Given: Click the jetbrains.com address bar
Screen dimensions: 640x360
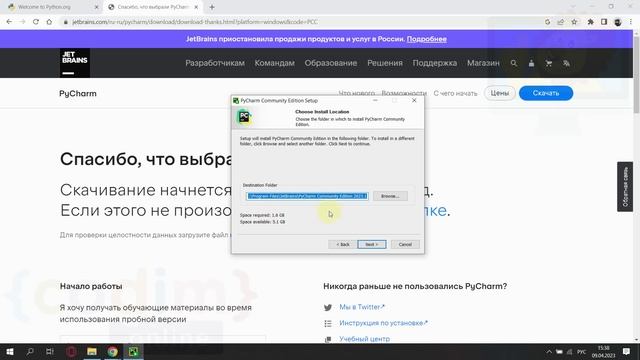Looking at the screenshot, I should coord(302,22).
